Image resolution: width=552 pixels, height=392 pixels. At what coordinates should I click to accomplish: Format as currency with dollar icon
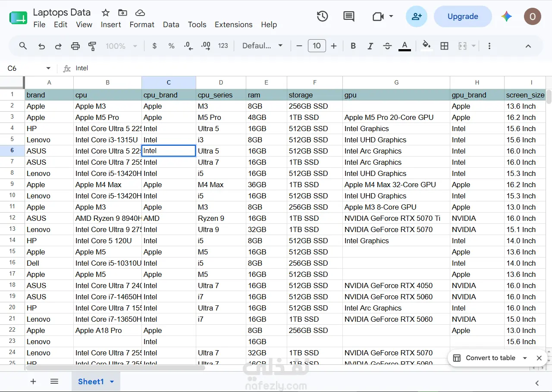[154, 46]
